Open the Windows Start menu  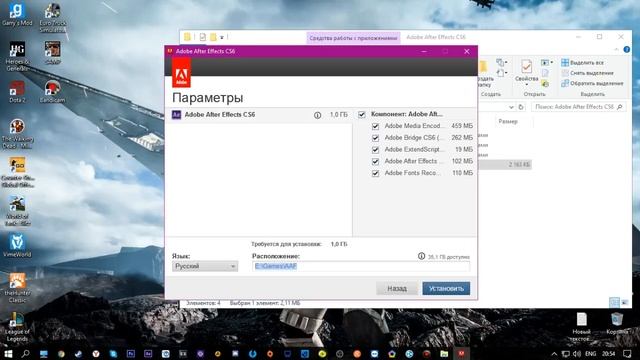tap(8, 353)
